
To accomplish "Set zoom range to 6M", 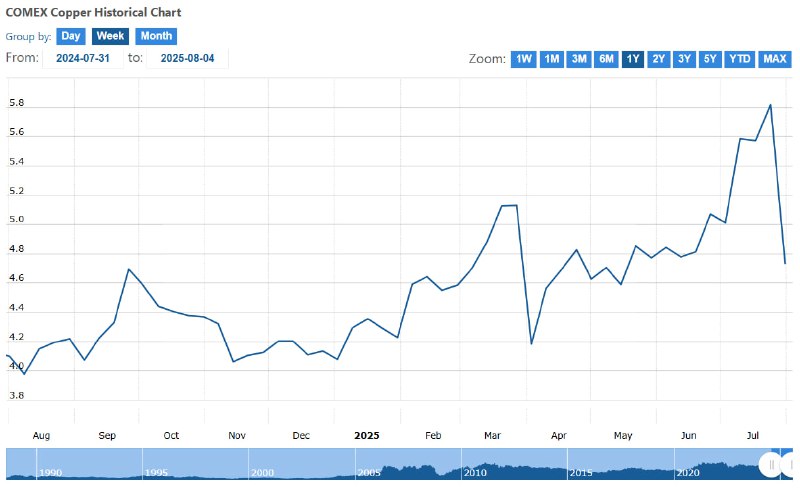I will coord(606,59).
